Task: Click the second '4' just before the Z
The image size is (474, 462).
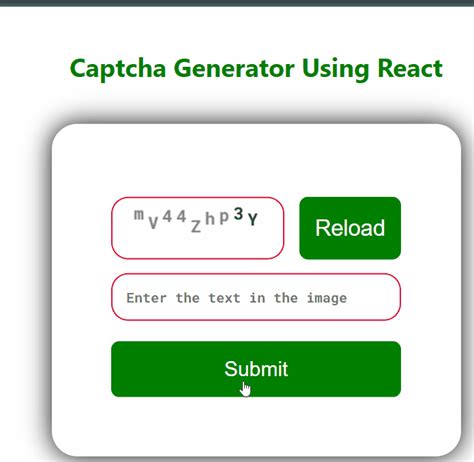Action: [x=181, y=217]
